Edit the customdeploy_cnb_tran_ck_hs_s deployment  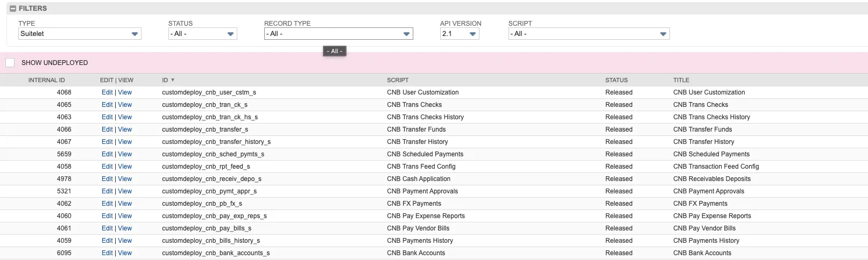click(x=107, y=117)
